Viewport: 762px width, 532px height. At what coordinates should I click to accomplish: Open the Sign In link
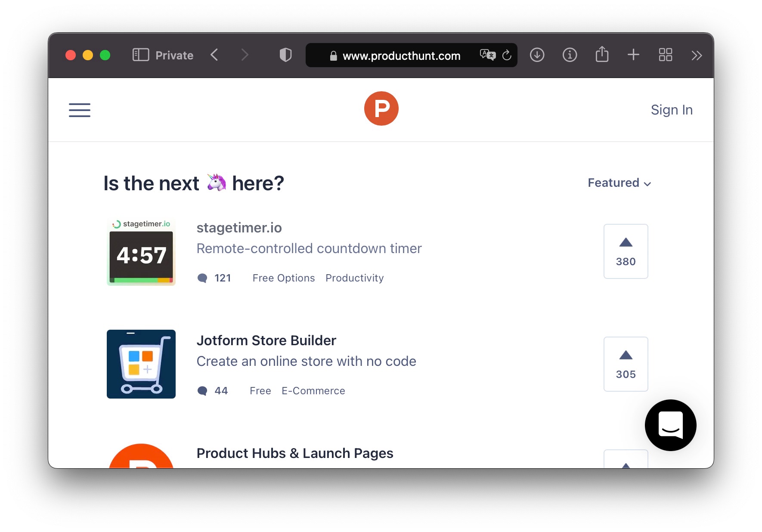pyautogui.click(x=672, y=110)
